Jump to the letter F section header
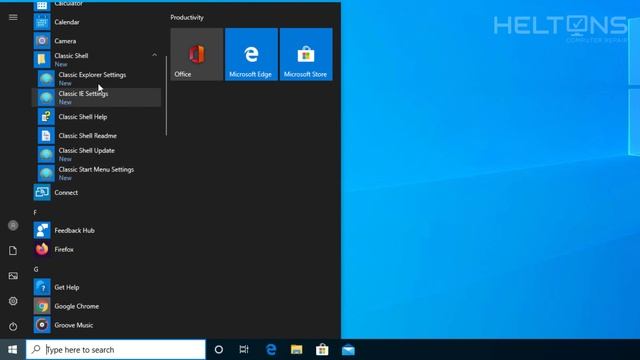 click(x=35, y=212)
